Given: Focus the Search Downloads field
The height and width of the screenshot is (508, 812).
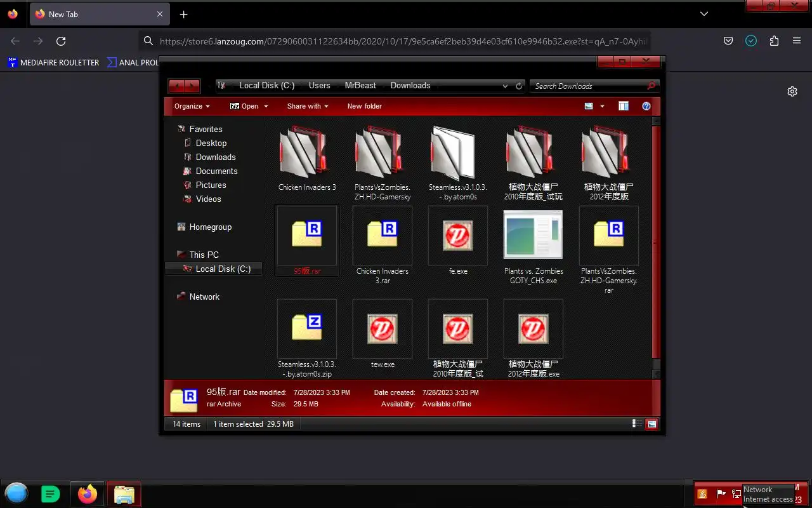Looking at the screenshot, I should tap(588, 86).
